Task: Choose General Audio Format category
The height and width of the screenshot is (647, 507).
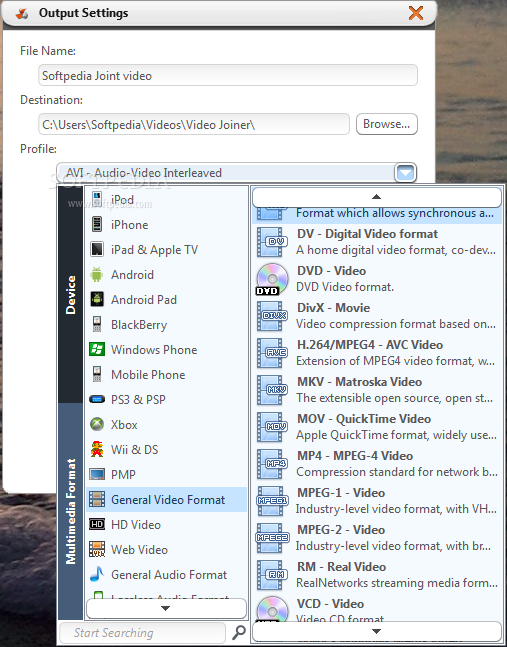Action: (x=166, y=574)
